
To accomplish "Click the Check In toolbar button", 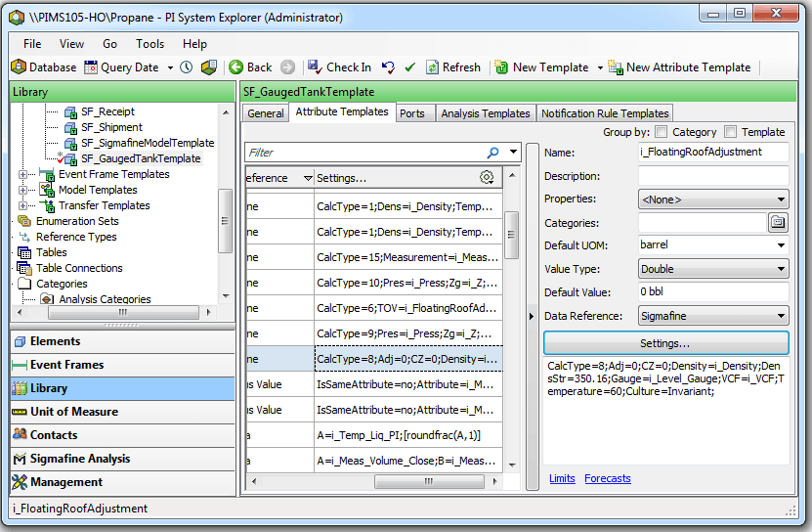I will 339,67.
